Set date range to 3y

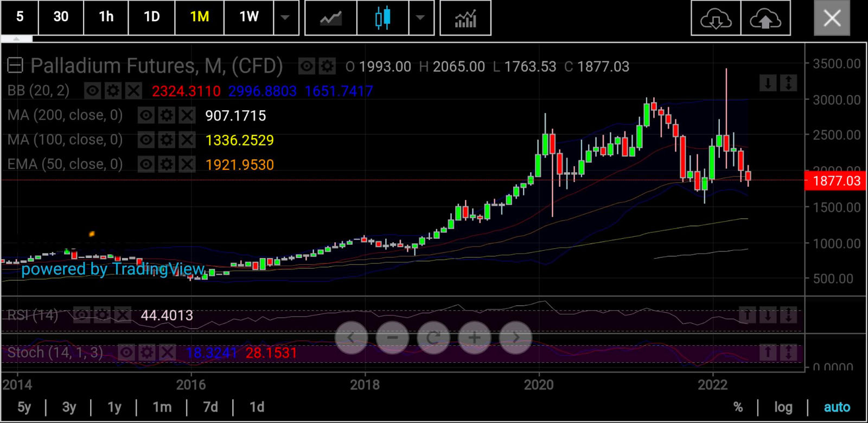coord(69,407)
